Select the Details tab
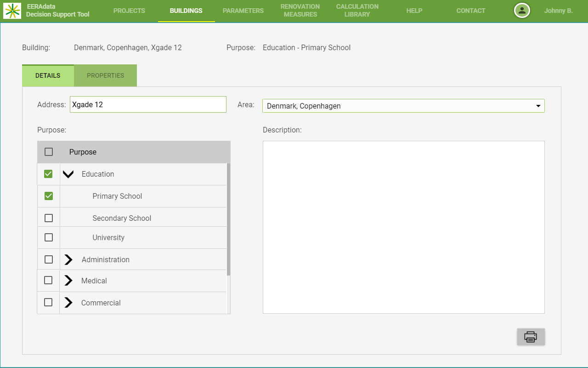The image size is (588, 368). pyautogui.click(x=48, y=75)
